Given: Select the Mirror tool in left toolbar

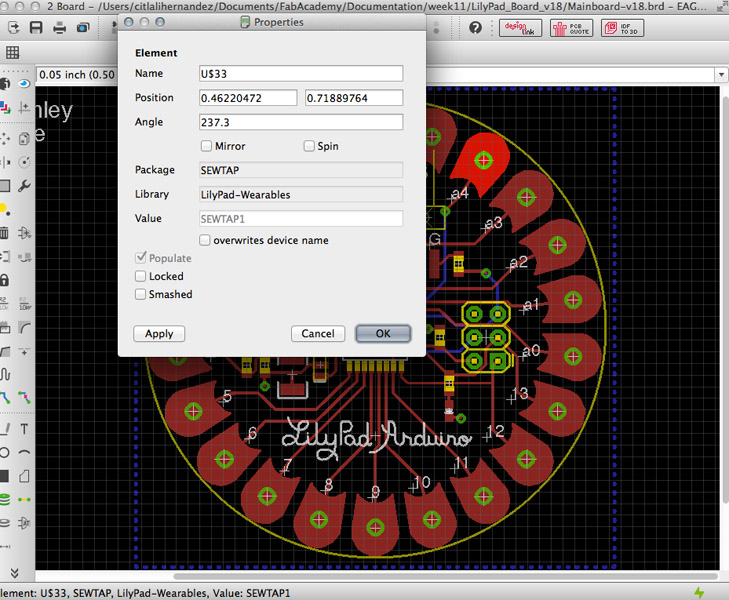Looking at the screenshot, I should tap(5, 162).
